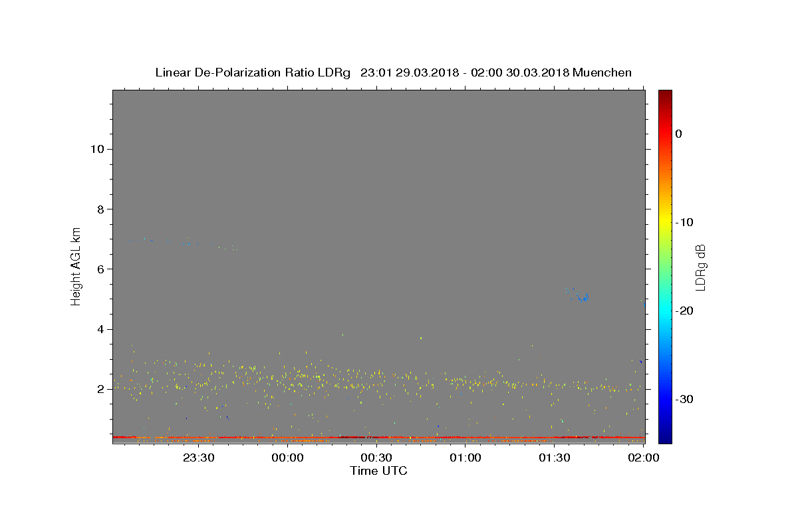Click the '01:30' time tick label
The height and width of the screenshot is (532, 798).
555,458
